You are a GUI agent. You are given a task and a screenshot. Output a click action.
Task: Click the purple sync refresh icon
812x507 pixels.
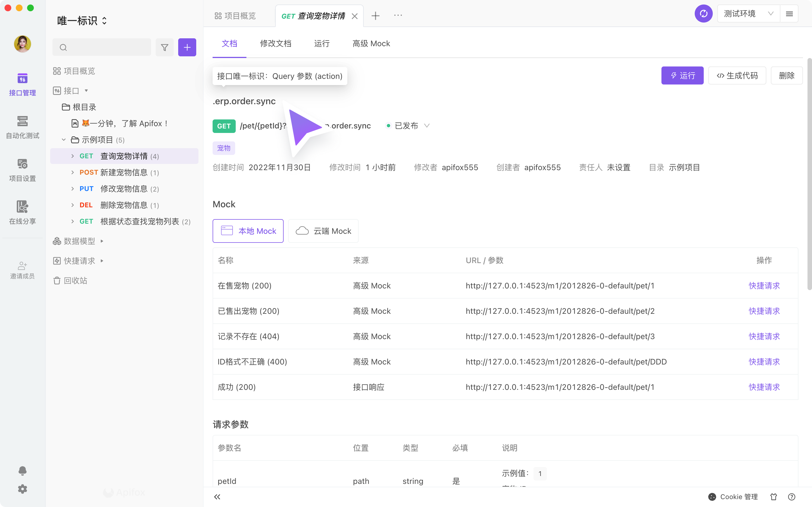703,14
